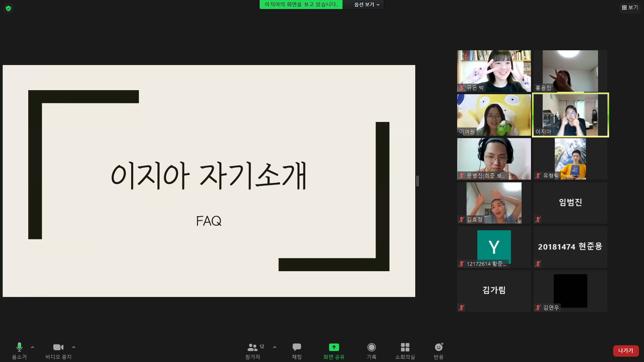Click muted mic icon on 김가림 tile
644x362 pixels.
pos(462,308)
